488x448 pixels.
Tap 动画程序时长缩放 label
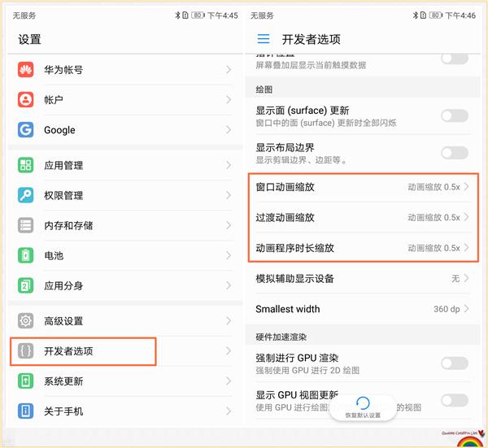294,248
